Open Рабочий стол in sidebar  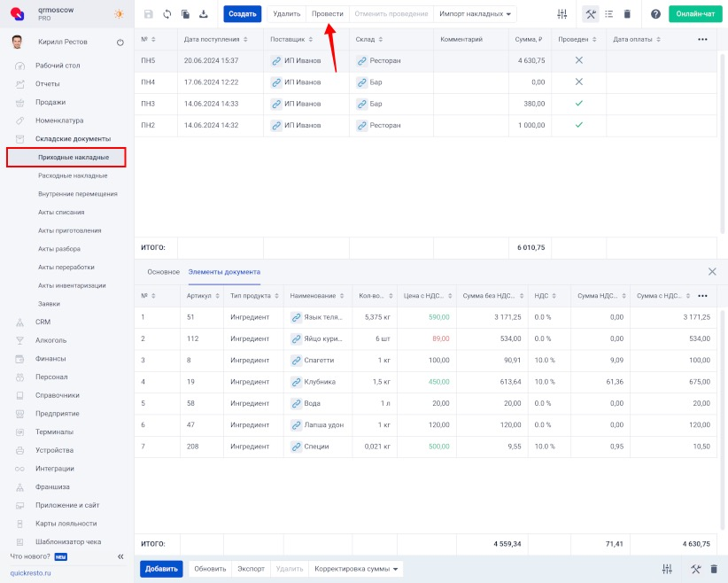[58, 66]
